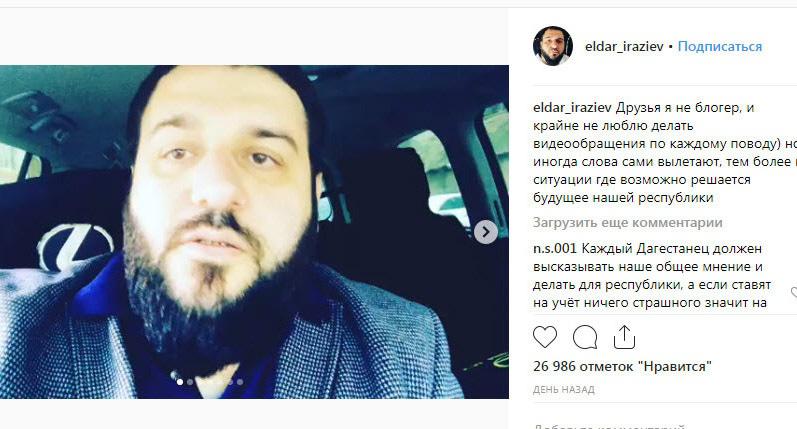This screenshot has width=797, height=429.
Task: Go to next slide with carousel arrow
Action: coord(486,232)
